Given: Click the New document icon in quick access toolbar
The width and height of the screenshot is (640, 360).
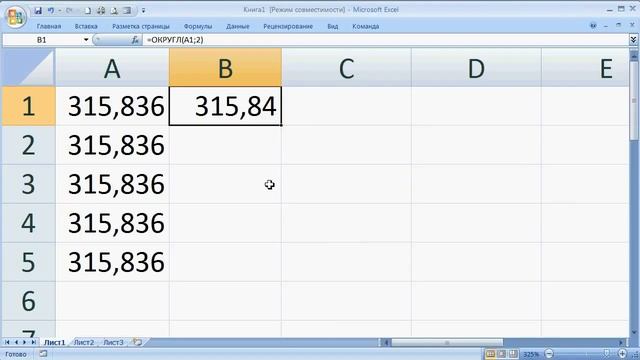Looking at the screenshot, I should (88, 10).
